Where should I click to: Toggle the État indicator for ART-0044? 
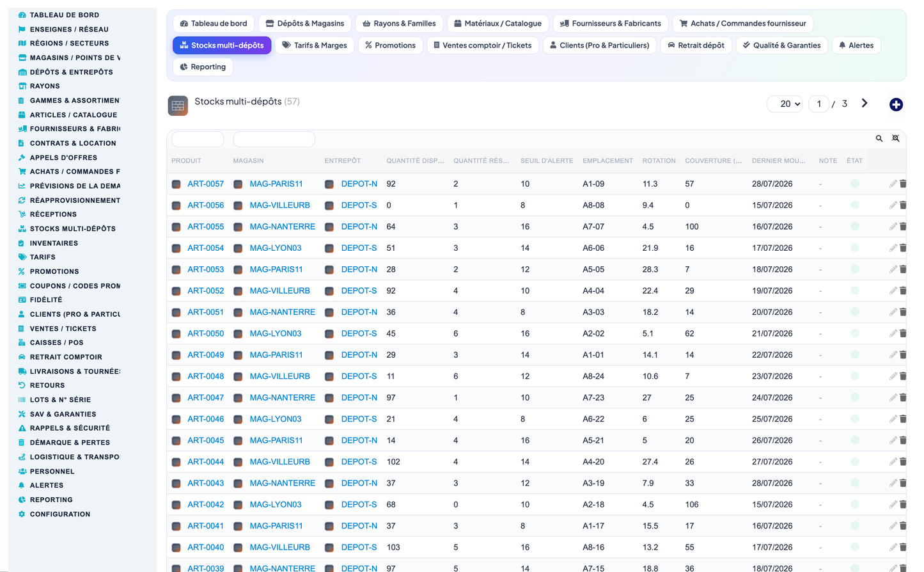pyautogui.click(x=855, y=461)
